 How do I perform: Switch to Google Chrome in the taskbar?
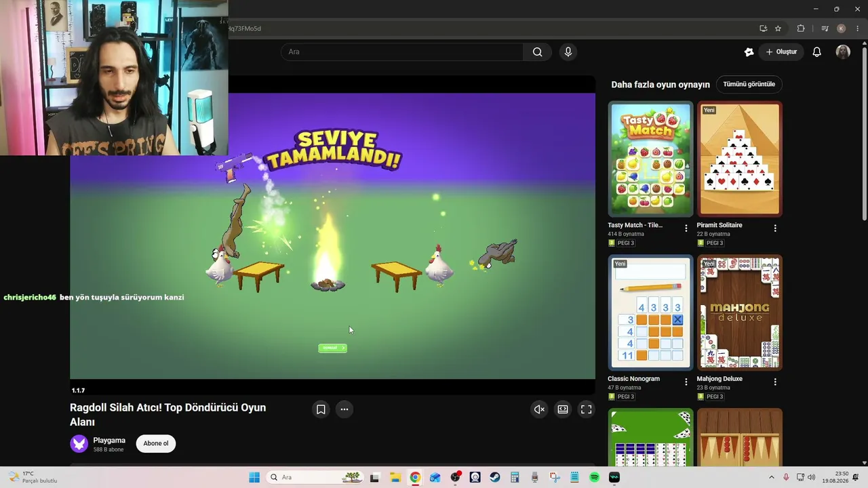[x=415, y=478]
